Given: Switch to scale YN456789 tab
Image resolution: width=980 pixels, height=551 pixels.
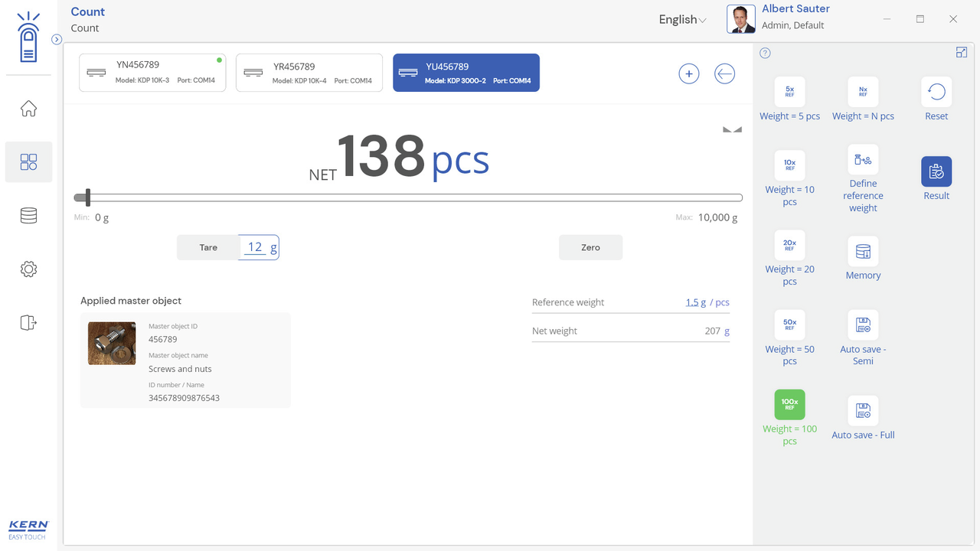Looking at the screenshot, I should click(152, 73).
